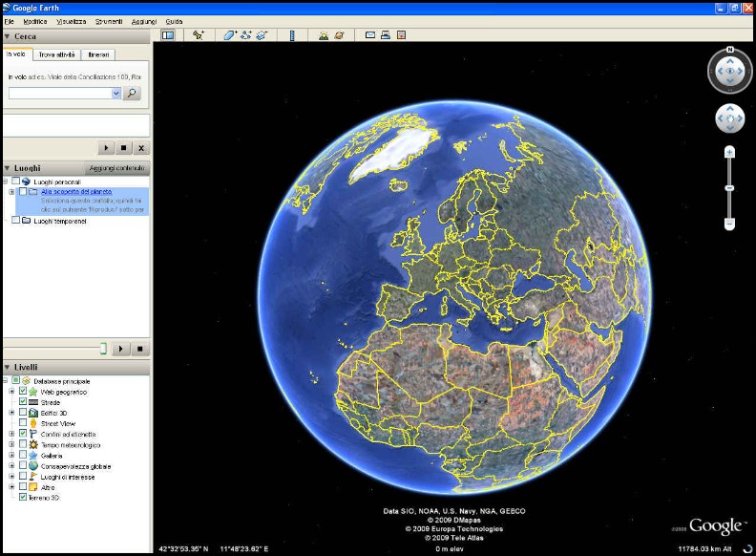Click the email envelope icon
Image resolution: width=756 pixels, height=556 pixels.
[369, 34]
